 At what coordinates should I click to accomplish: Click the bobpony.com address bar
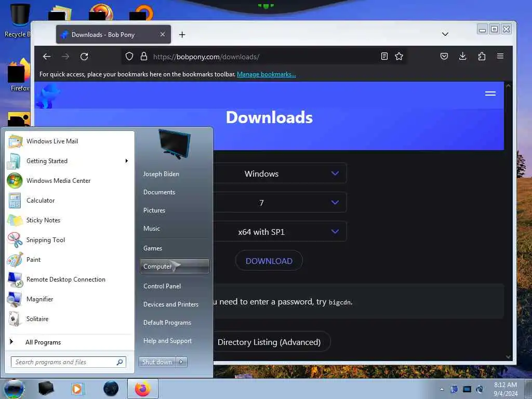click(x=264, y=57)
